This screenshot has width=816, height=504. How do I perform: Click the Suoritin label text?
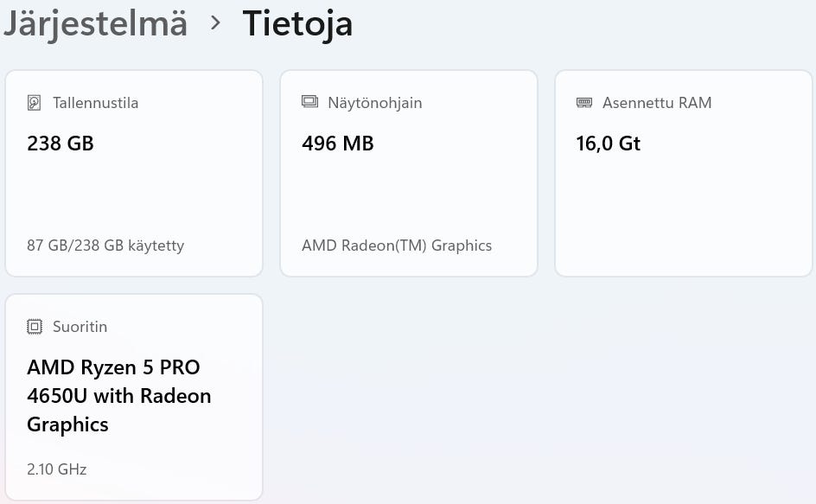(80, 327)
